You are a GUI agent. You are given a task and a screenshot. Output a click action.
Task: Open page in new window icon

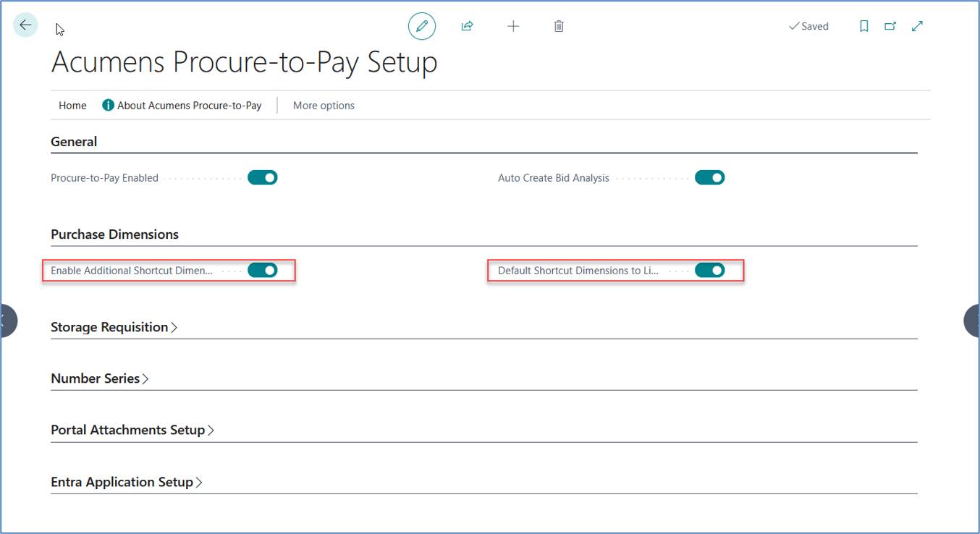(890, 26)
